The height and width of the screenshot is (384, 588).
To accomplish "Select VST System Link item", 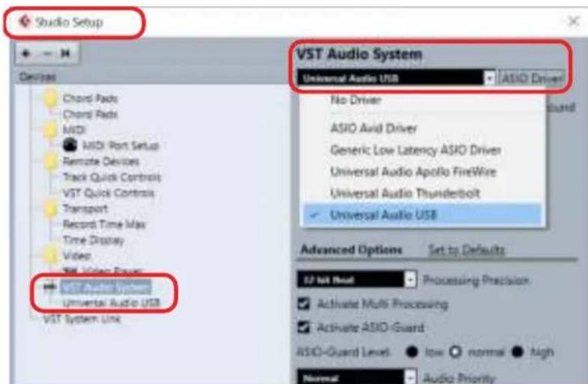I will (x=82, y=319).
